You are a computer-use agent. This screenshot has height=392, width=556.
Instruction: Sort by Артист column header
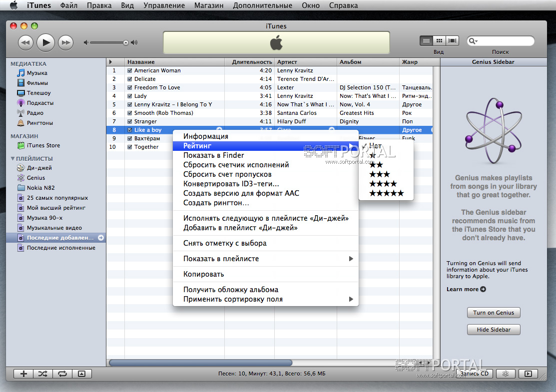tap(306, 62)
